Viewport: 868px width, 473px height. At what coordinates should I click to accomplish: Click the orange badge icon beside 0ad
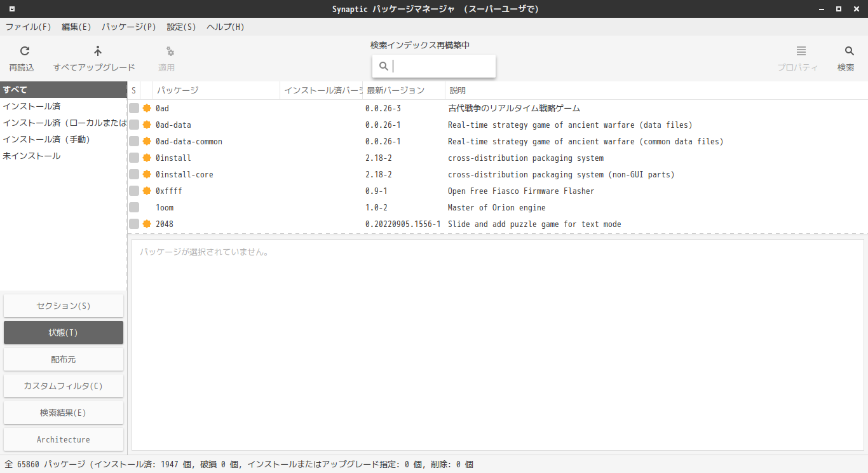click(x=147, y=108)
